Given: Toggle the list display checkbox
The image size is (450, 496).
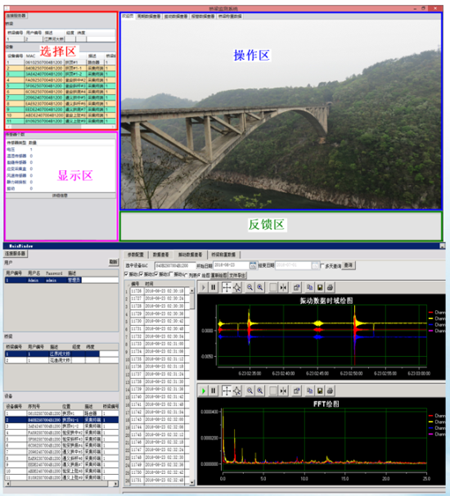Looking at the screenshot, I should click(186, 275).
